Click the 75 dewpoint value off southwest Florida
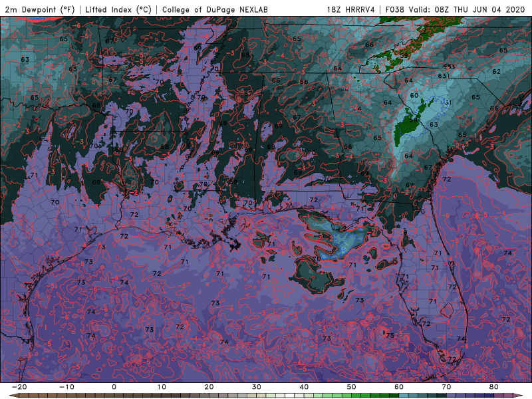 pos(390,336)
